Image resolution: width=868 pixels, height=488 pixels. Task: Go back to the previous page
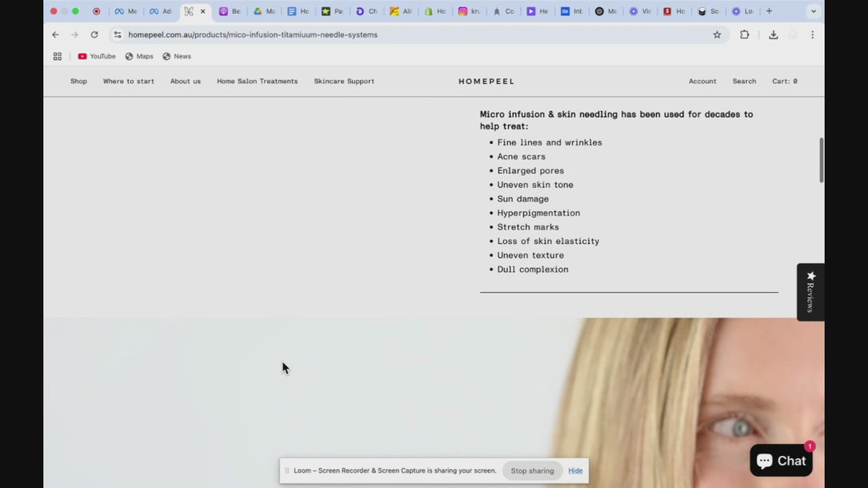coord(55,34)
